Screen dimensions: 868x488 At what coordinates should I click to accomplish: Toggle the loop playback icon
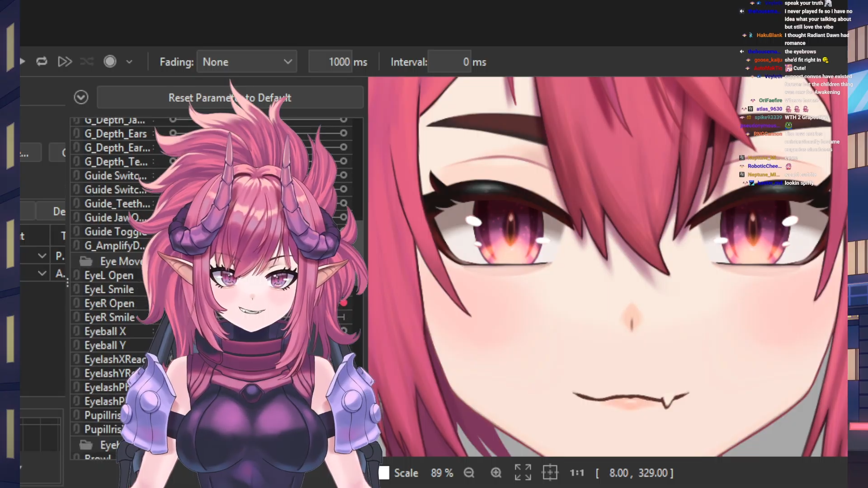click(42, 61)
